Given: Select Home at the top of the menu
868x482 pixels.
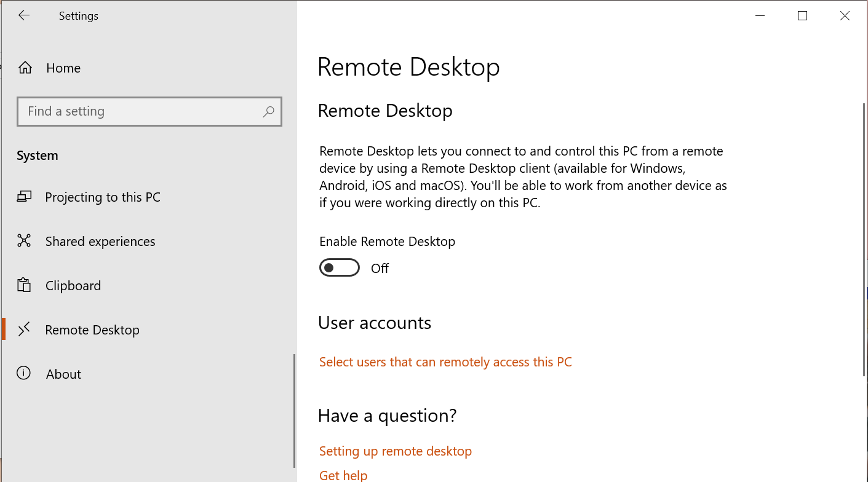Looking at the screenshot, I should (x=63, y=68).
